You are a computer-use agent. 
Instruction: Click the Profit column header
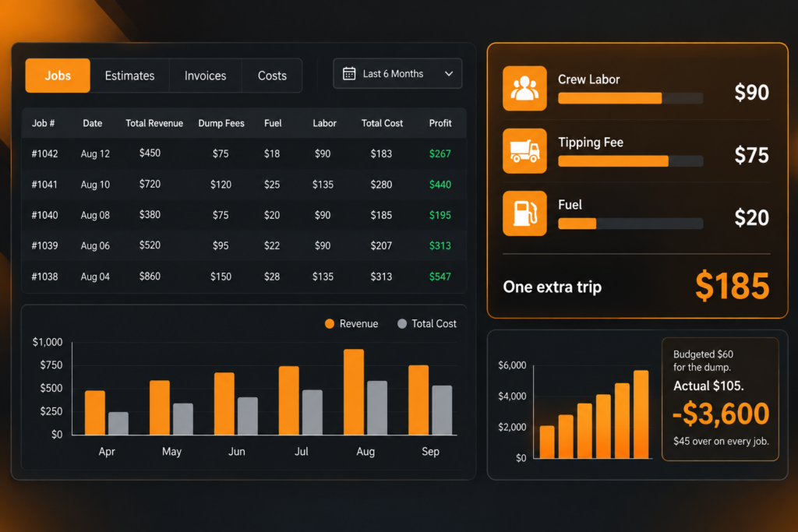440,123
